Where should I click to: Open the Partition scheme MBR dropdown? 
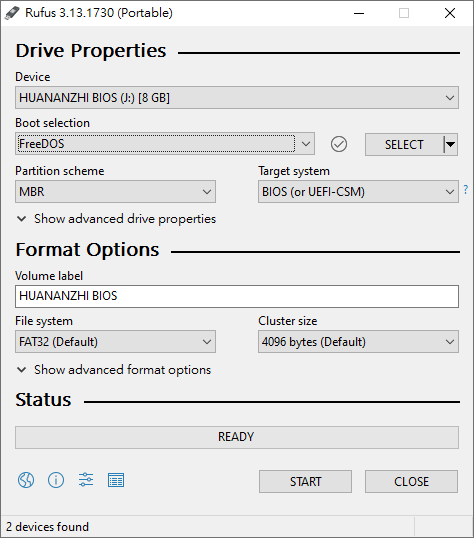[115, 191]
